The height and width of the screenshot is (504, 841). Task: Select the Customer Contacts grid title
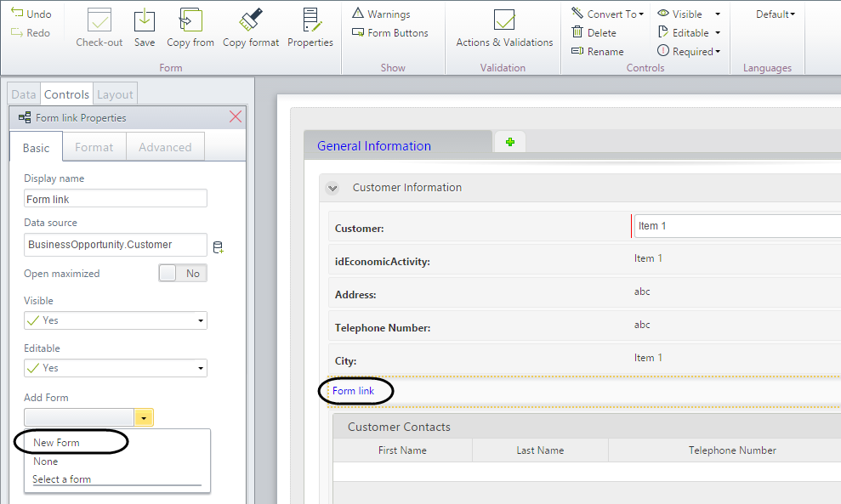(x=399, y=427)
